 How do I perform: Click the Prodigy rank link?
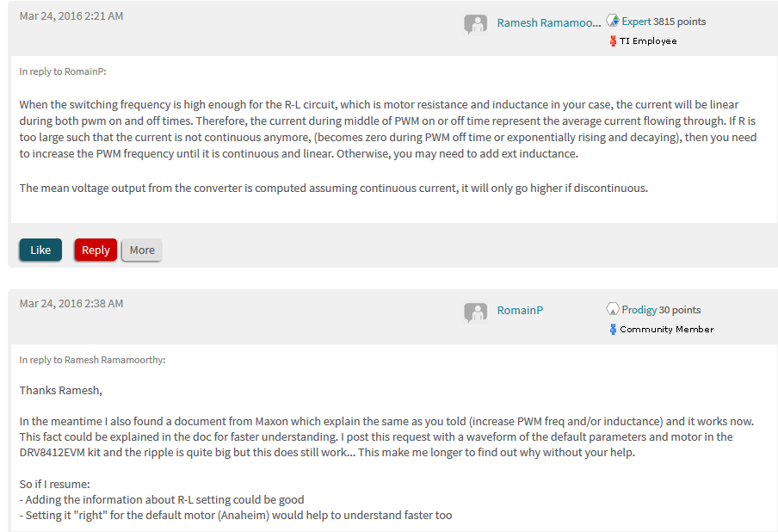coord(639,309)
